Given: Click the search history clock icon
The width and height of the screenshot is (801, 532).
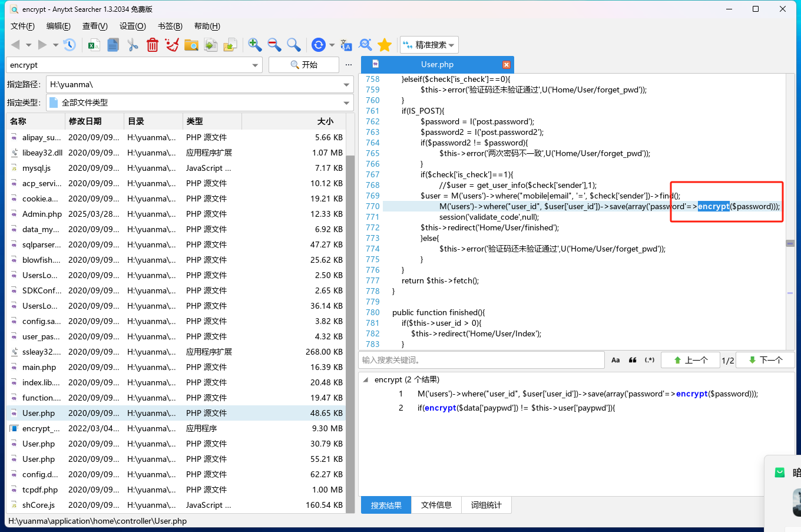Looking at the screenshot, I should (69, 45).
